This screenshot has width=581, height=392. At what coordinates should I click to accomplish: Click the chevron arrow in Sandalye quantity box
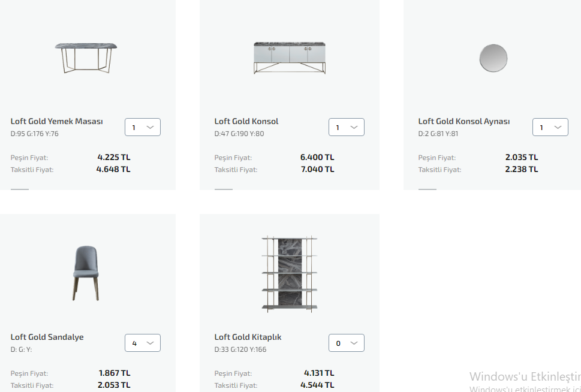(x=150, y=343)
